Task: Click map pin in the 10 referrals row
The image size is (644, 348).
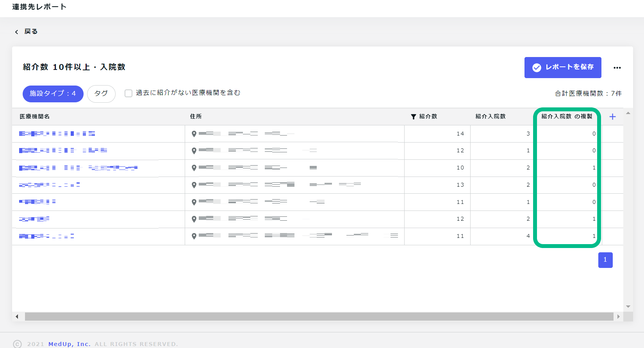Action: [194, 168]
